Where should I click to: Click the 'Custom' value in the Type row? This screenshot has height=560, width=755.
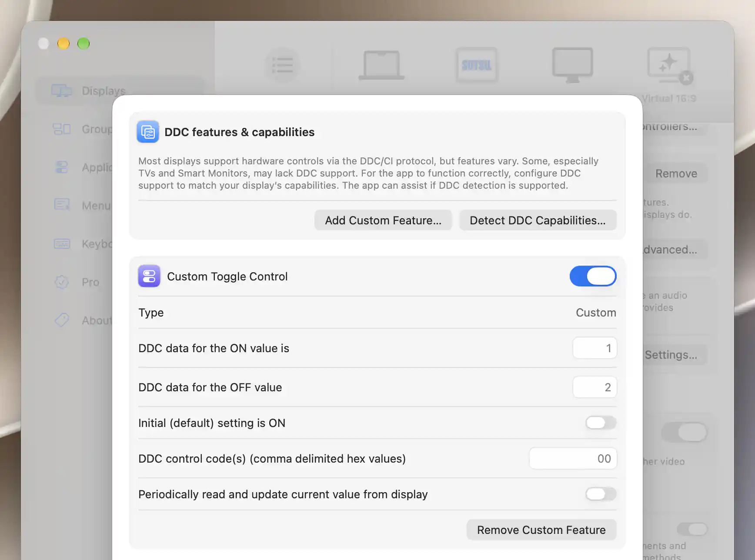click(596, 313)
